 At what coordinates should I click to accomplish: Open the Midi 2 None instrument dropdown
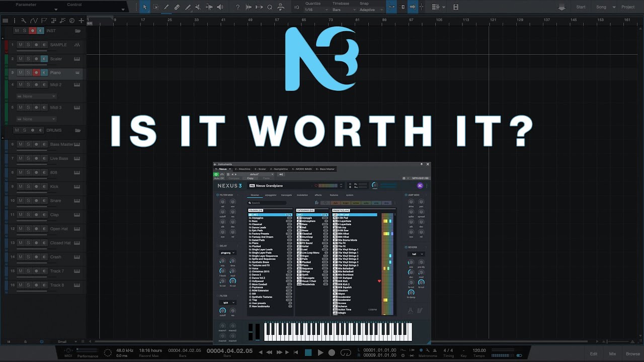(36, 96)
